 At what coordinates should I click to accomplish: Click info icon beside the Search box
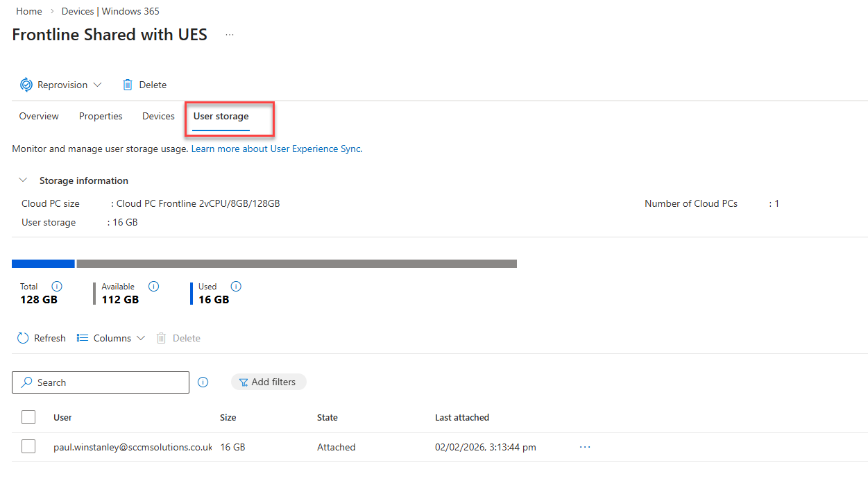click(203, 382)
